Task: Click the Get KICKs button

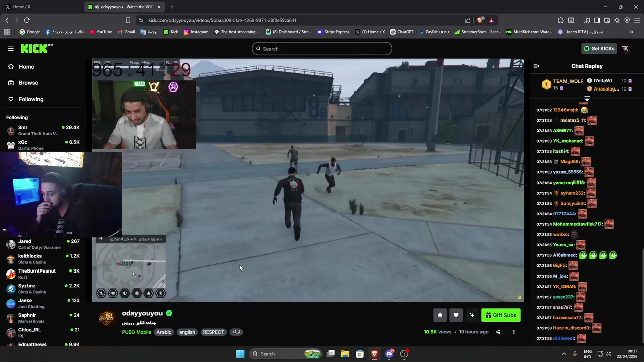Action: click(x=599, y=49)
